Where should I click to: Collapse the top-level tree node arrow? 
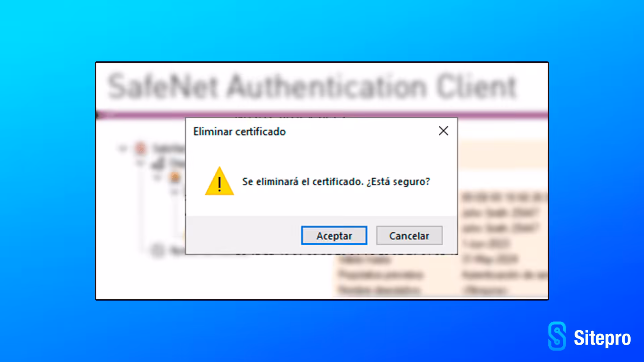coord(123,148)
